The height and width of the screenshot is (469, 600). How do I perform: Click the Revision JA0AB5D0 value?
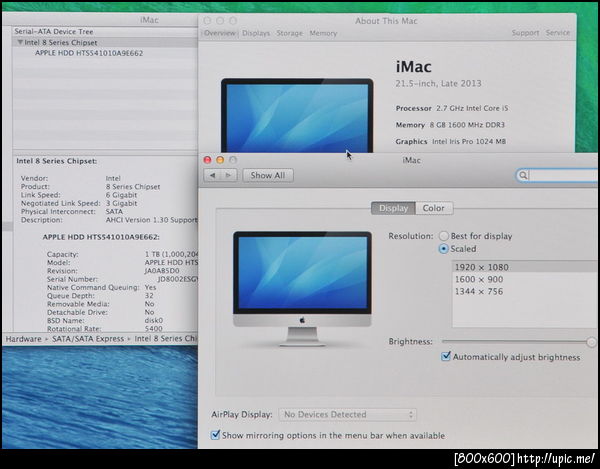coord(162,271)
